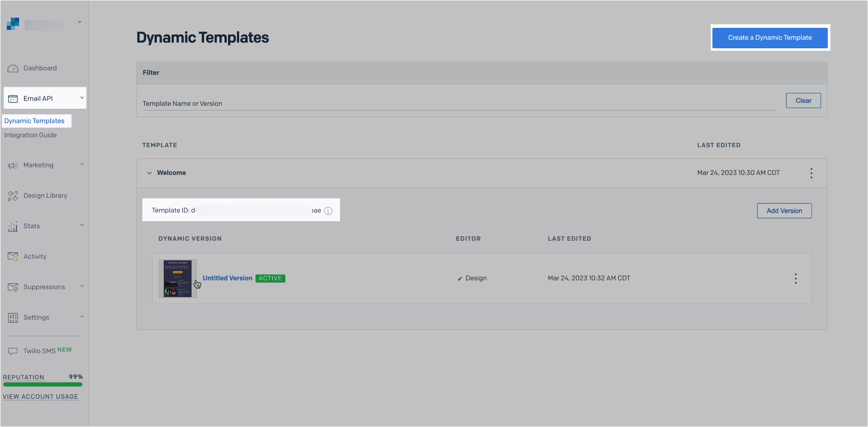
Task: Click Create a Dynamic Template
Action: [770, 37]
